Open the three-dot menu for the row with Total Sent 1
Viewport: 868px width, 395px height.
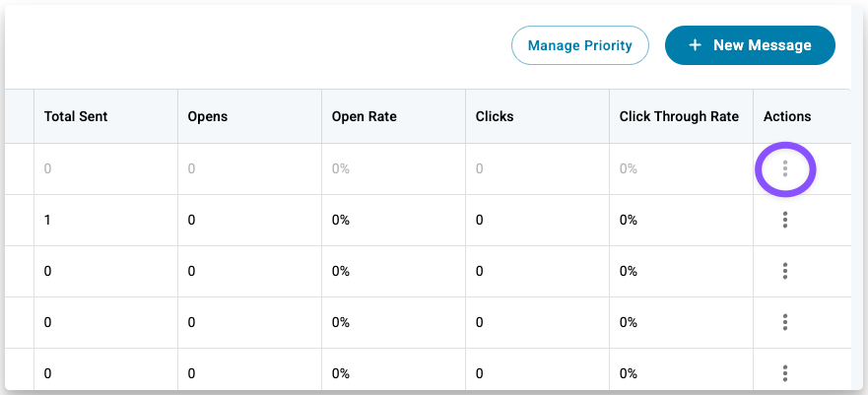(x=785, y=220)
